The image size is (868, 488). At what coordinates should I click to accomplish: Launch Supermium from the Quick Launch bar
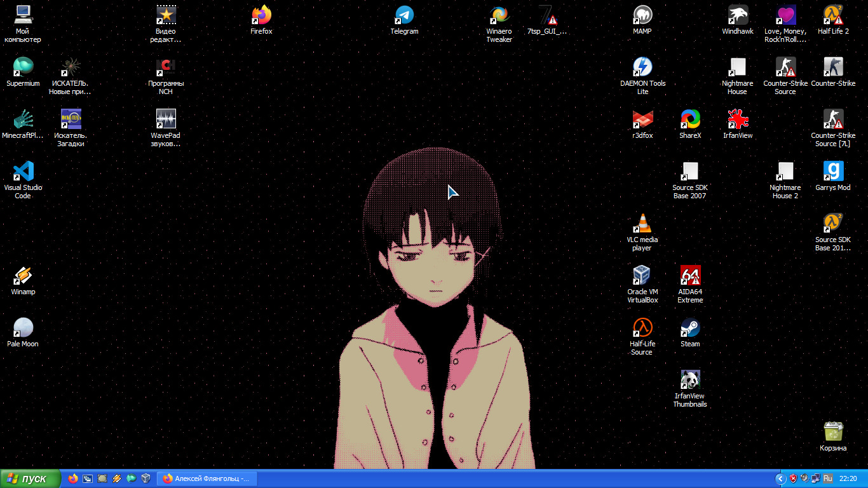[132, 478]
